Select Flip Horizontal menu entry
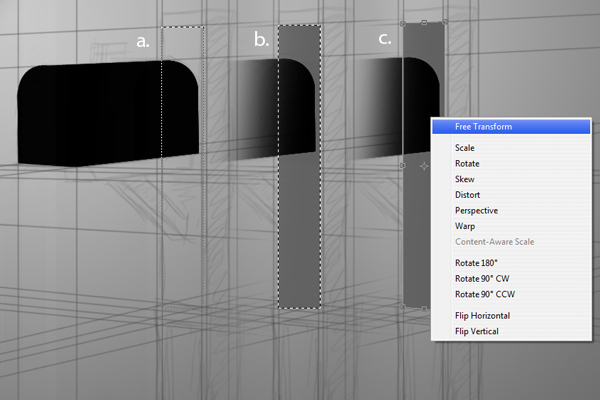The image size is (600, 400). click(511, 316)
